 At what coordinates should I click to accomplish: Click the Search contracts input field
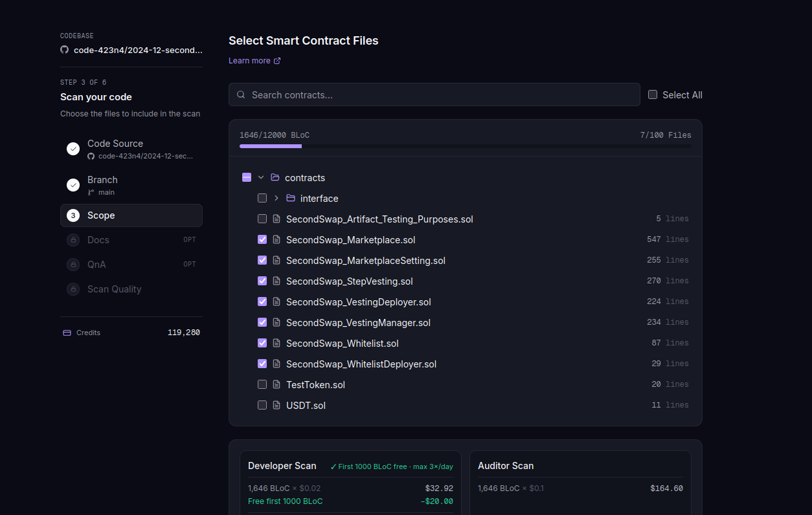coord(434,94)
